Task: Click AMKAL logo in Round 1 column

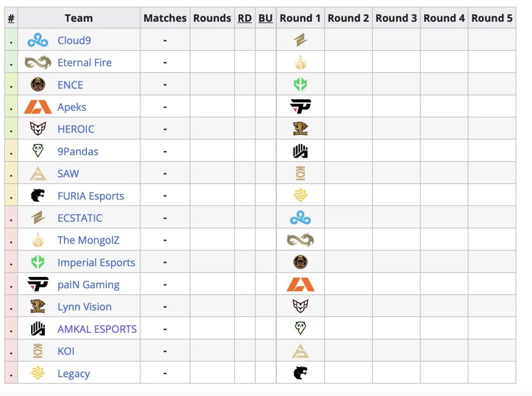Action: click(x=300, y=152)
